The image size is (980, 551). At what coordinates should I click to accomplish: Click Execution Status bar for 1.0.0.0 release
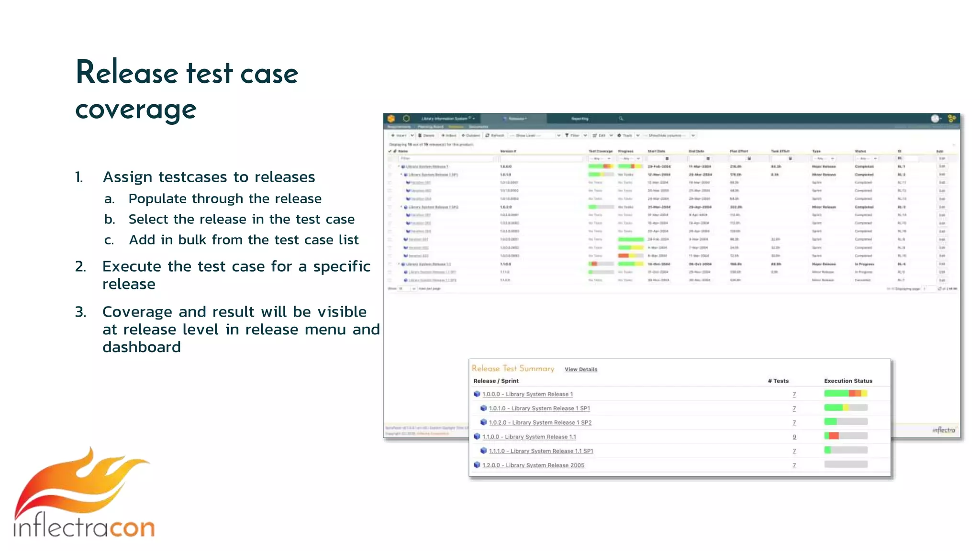click(846, 394)
